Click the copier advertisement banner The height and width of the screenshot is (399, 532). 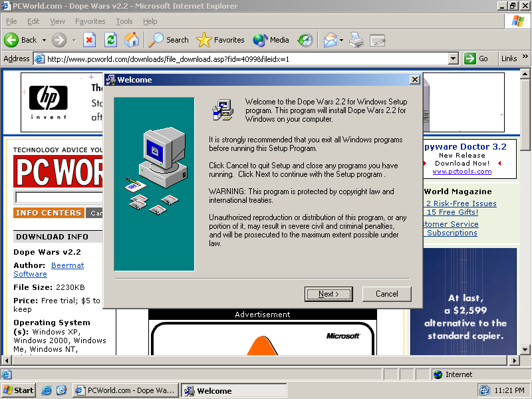pos(464,301)
